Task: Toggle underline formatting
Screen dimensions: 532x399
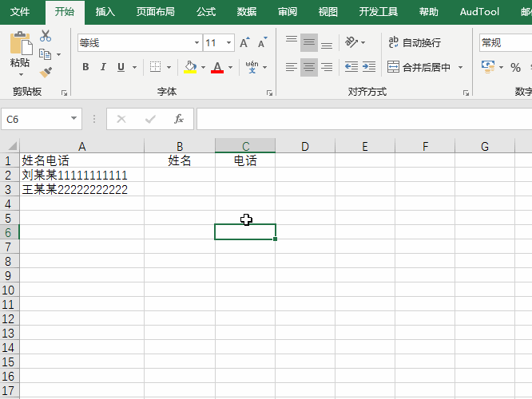Action: click(121, 67)
